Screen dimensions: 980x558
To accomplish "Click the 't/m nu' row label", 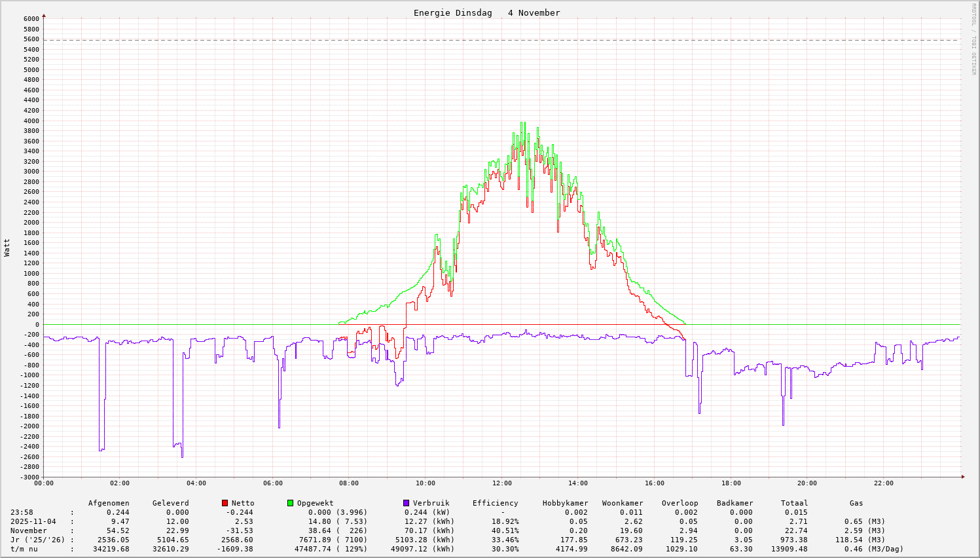I will (x=24, y=549).
